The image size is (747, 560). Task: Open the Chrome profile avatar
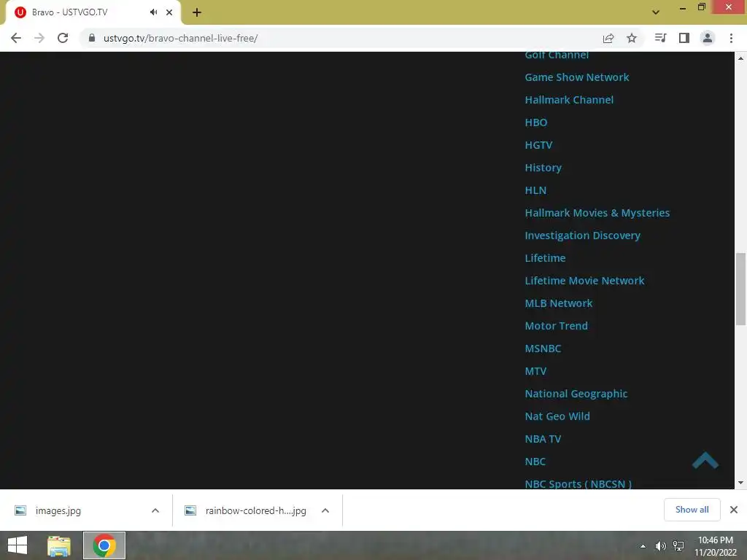708,38
